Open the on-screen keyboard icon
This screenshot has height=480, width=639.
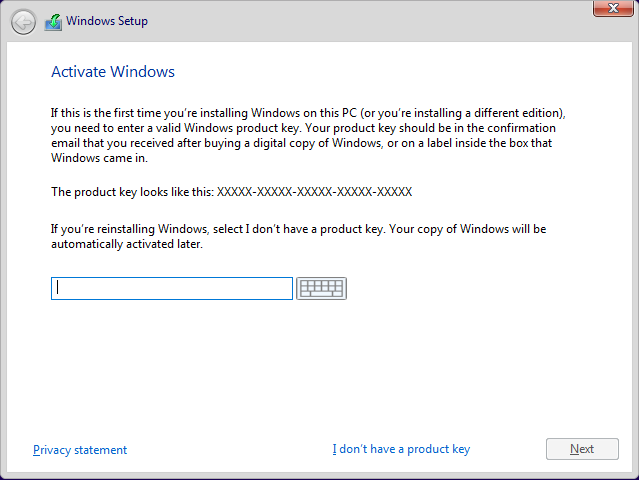[321, 288]
